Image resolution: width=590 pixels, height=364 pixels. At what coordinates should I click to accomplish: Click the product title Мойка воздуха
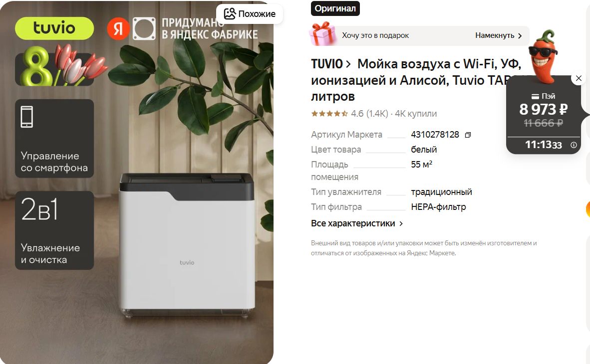pyautogui.click(x=416, y=80)
